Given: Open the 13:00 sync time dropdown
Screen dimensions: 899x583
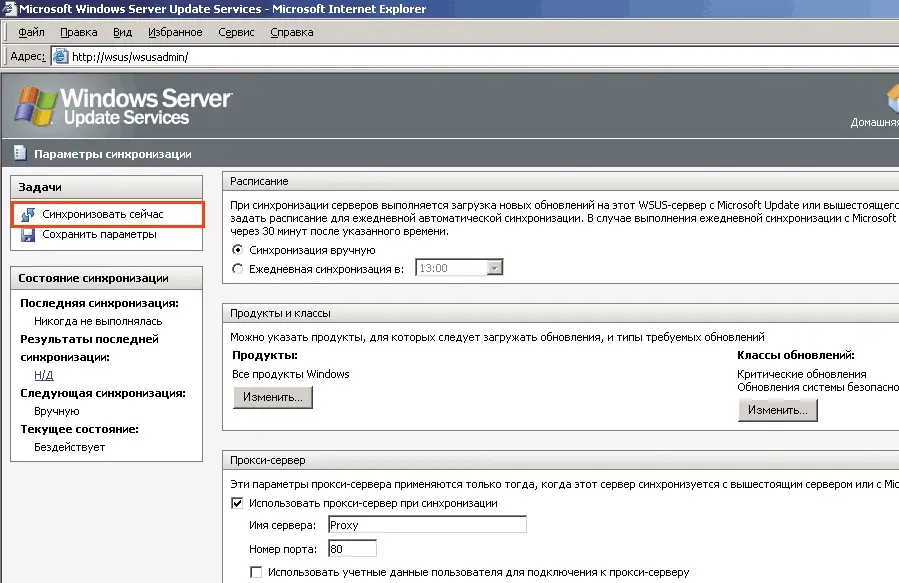Looking at the screenshot, I should tap(494, 268).
